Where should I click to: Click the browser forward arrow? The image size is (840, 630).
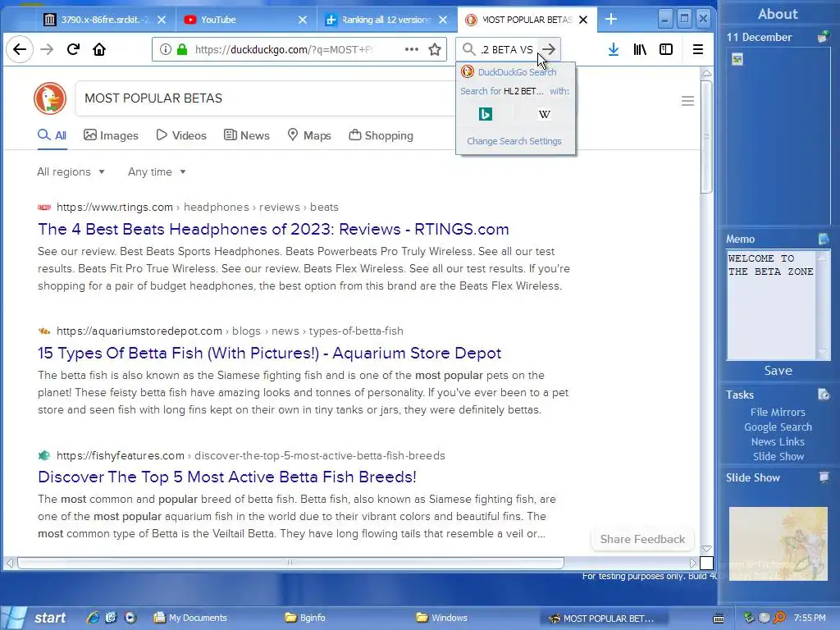(x=47, y=49)
